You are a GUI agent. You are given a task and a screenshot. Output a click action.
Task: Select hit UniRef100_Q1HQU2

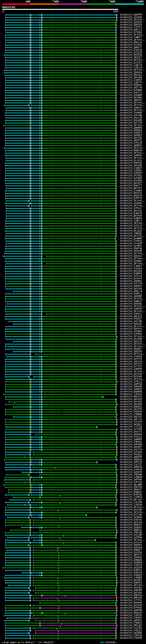(131, 261)
